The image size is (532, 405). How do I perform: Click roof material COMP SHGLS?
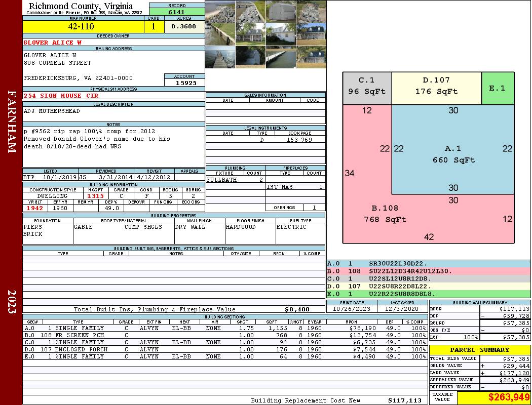(143, 227)
